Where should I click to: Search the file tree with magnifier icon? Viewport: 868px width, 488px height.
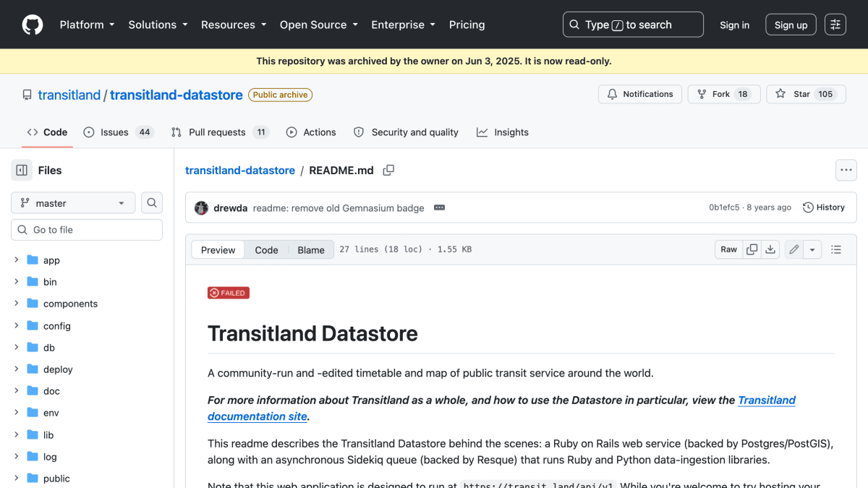152,203
